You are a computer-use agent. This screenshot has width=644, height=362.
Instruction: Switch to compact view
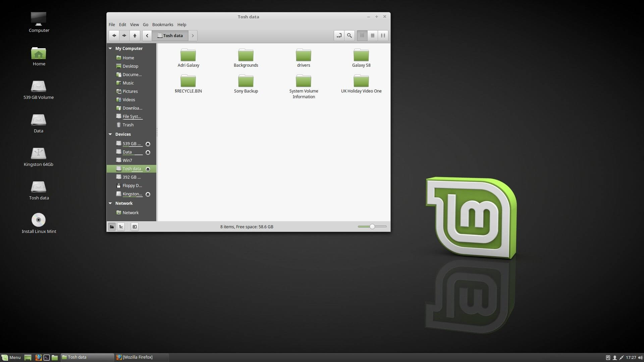tap(383, 36)
